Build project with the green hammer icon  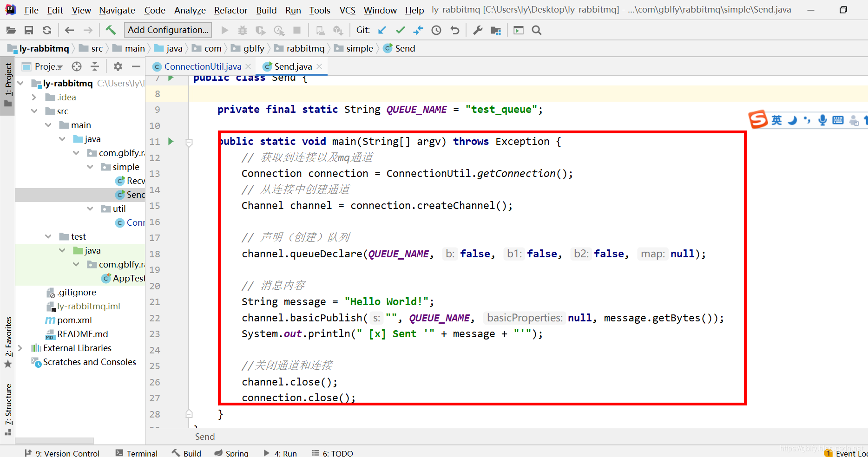111,30
